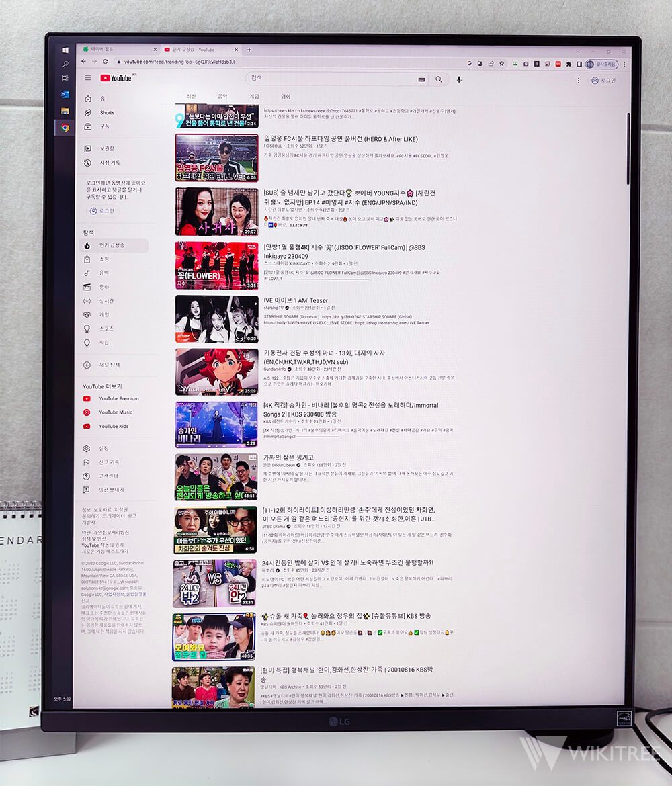Screen dimensions: 672x786
Task: Open Chrome's three-dot menu
Action: click(624, 64)
